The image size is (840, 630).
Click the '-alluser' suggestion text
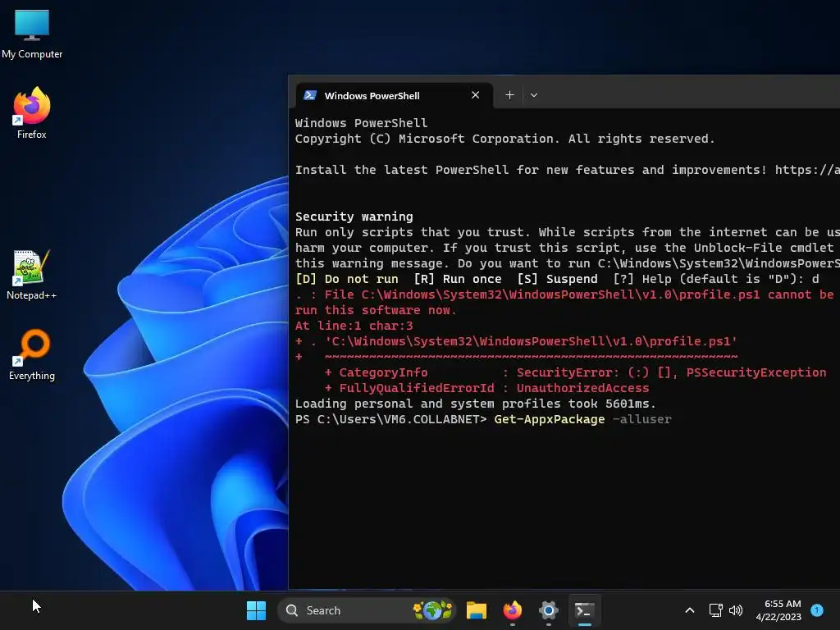click(x=641, y=419)
